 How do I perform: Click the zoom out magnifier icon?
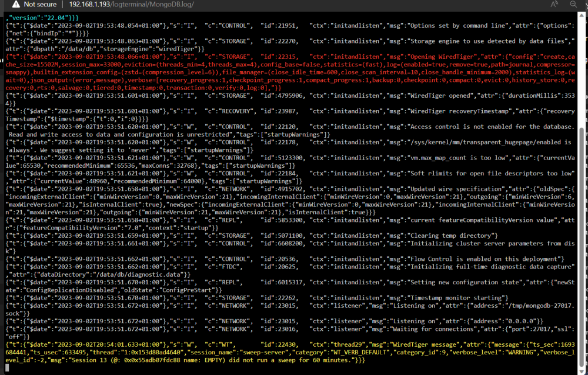tap(573, 4)
